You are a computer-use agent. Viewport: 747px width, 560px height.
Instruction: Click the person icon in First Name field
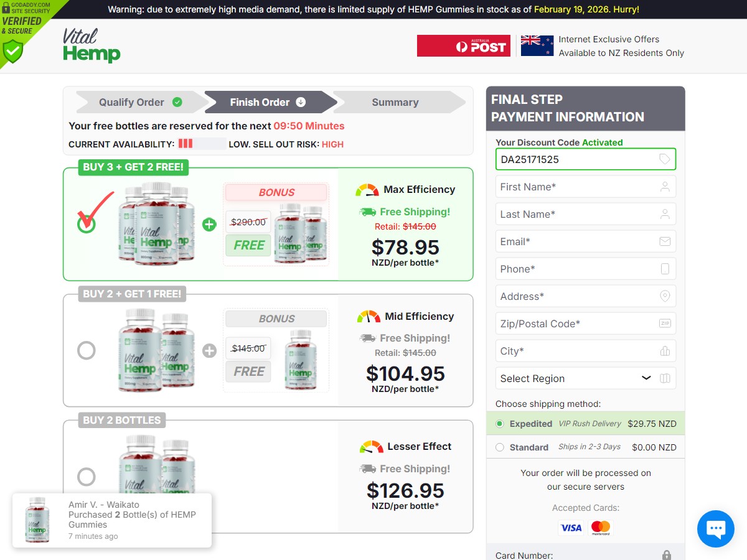pos(665,186)
